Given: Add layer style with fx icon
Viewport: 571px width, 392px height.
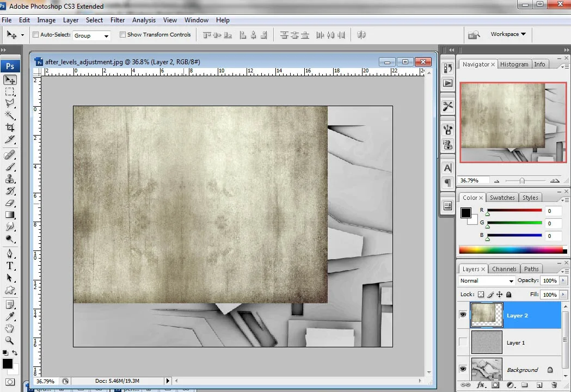Looking at the screenshot, I should click(x=481, y=385).
